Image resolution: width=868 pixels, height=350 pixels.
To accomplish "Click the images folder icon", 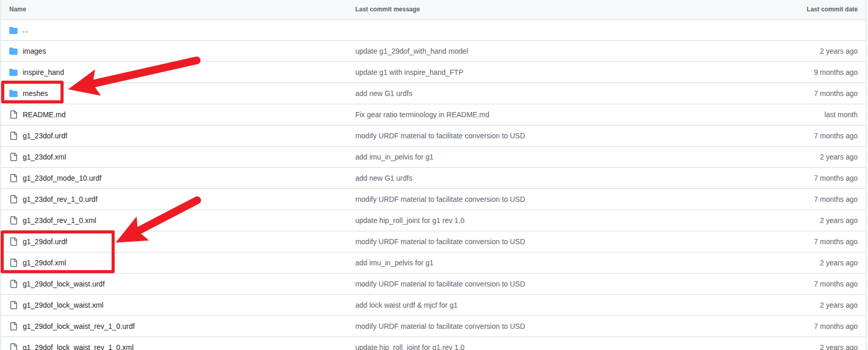I will tap(13, 51).
